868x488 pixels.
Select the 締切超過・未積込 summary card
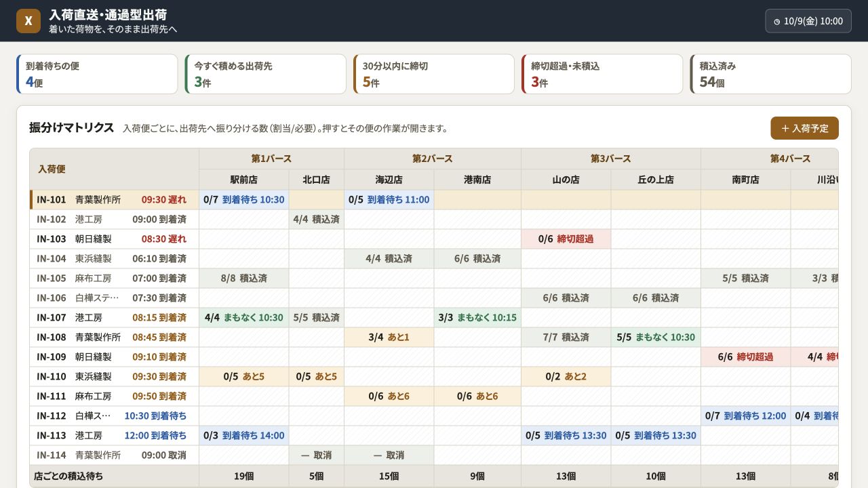(602, 75)
